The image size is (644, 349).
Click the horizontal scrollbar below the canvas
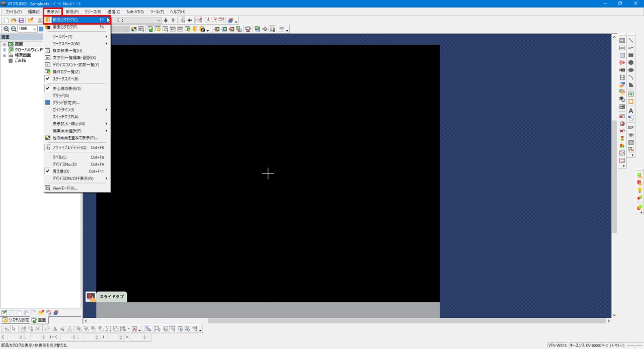(346, 321)
